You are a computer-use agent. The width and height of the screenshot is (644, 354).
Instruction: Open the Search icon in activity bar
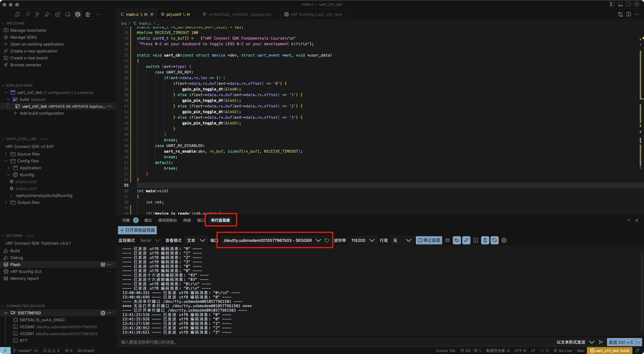pos(28,14)
